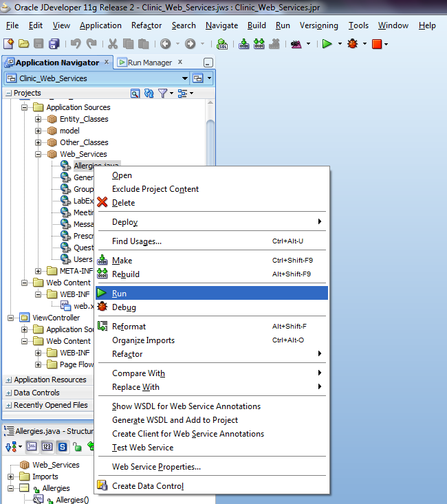Select Run in the context menu

pyautogui.click(x=212, y=293)
